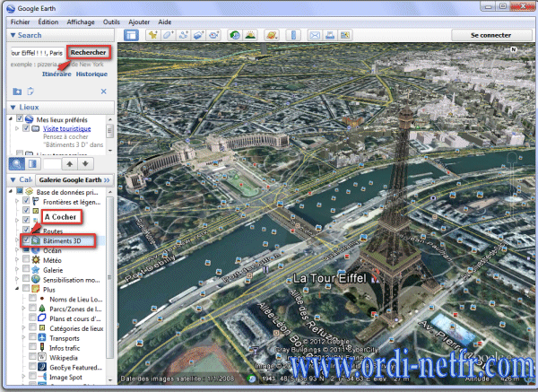Move selected place down with arrow
This screenshot has width=538, height=392.
coord(85,164)
